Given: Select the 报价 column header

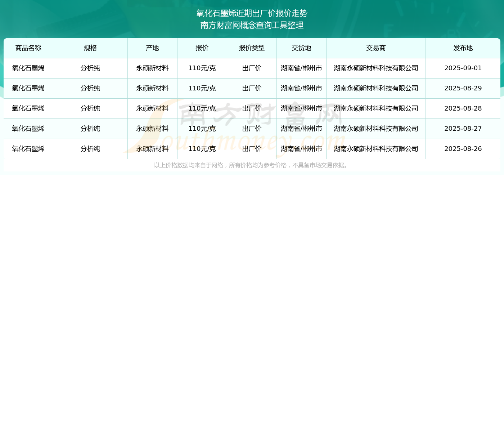Looking at the screenshot, I should tap(202, 48).
